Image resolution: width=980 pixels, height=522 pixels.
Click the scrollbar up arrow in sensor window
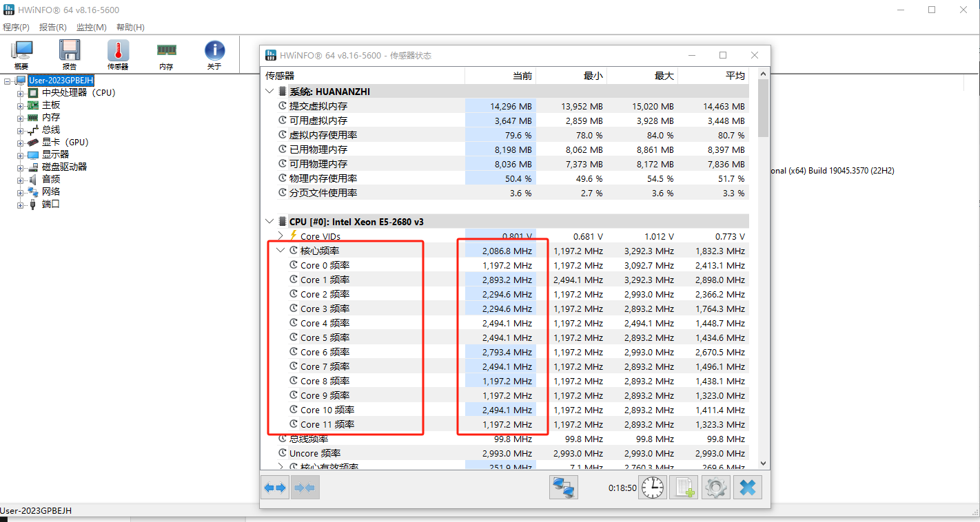click(x=763, y=74)
